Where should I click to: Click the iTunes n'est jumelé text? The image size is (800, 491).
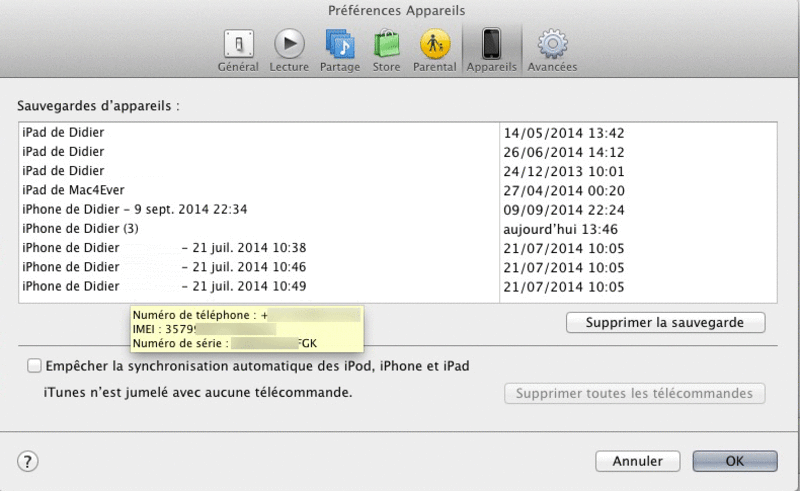198,392
